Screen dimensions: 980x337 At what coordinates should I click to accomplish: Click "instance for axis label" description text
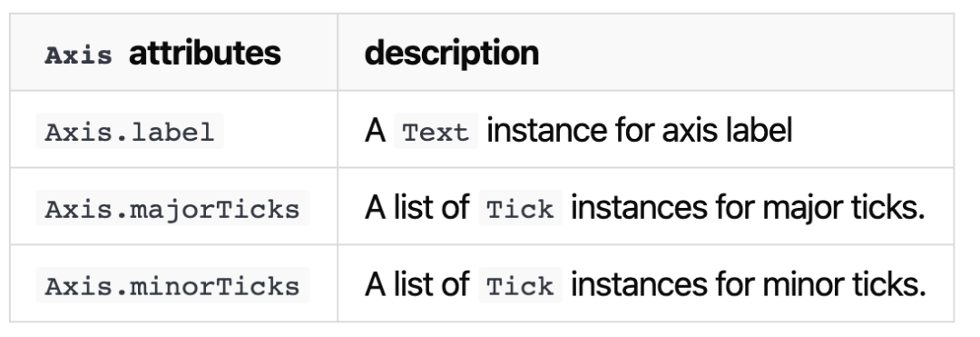[640, 132]
